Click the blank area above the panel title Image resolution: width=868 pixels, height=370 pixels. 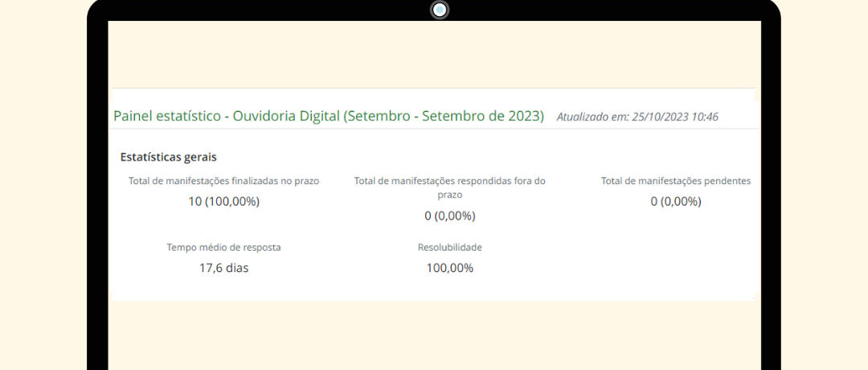[x=434, y=54]
